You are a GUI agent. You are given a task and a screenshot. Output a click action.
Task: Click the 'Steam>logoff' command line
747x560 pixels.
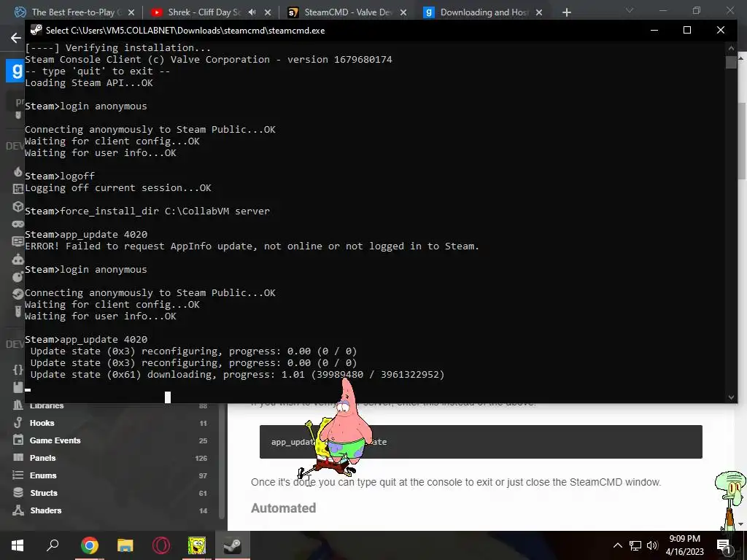click(60, 176)
